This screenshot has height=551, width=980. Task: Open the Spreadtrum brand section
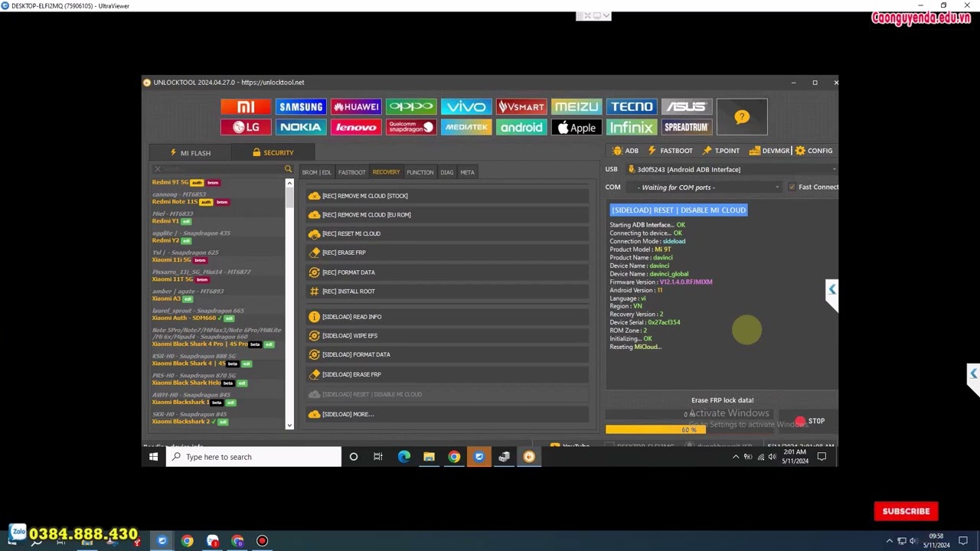pos(686,128)
